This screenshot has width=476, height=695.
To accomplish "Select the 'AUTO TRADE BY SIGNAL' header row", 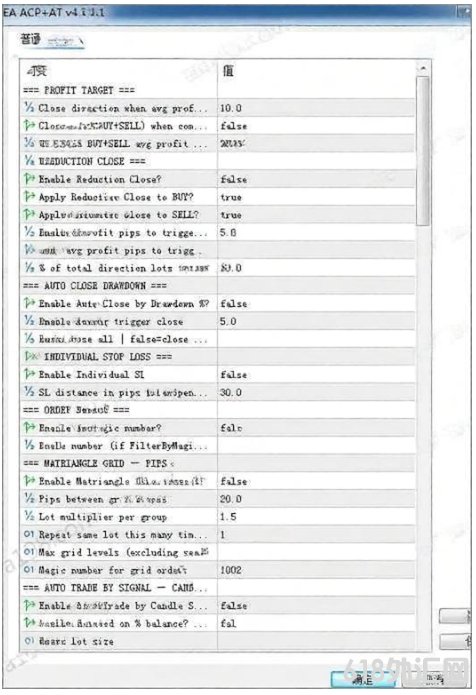I will [218, 587].
